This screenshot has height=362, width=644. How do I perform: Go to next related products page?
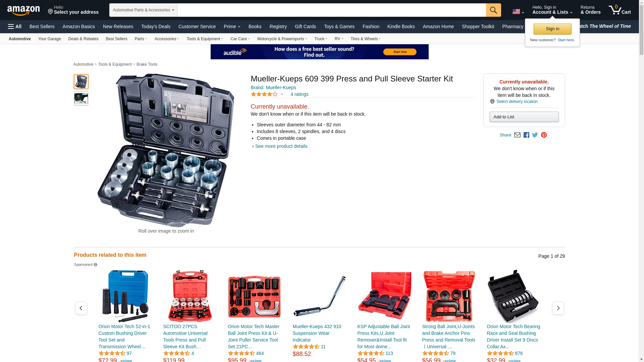click(558, 308)
